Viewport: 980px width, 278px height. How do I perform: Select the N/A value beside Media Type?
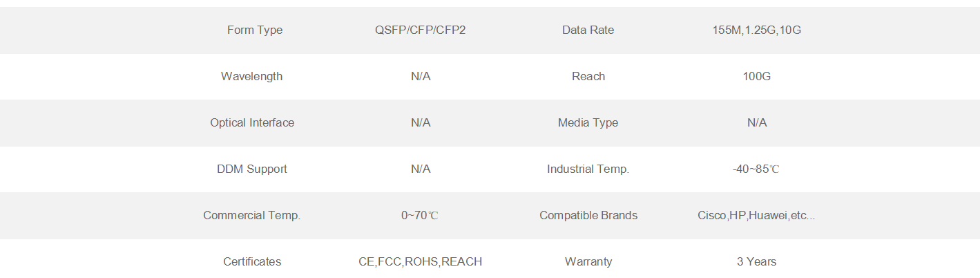(x=756, y=122)
